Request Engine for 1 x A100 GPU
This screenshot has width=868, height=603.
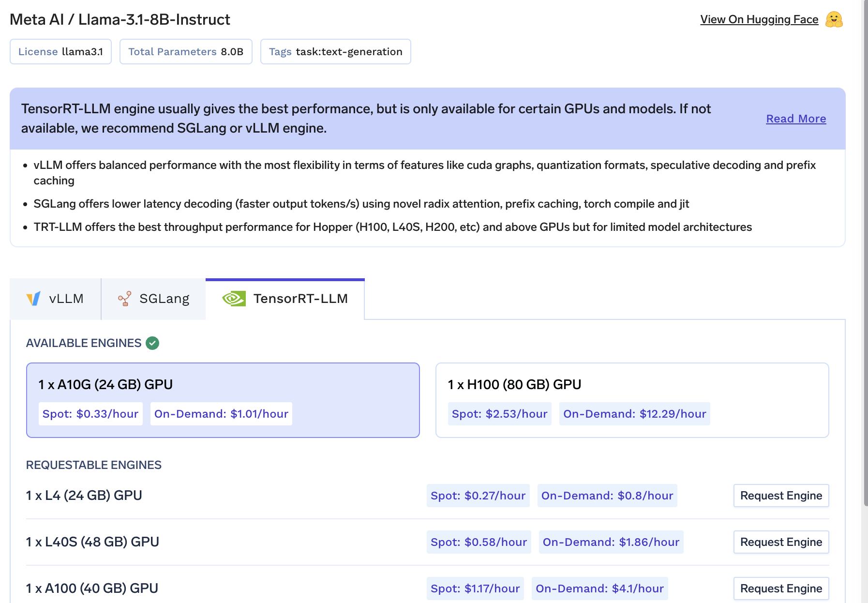click(x=781, y=588)
